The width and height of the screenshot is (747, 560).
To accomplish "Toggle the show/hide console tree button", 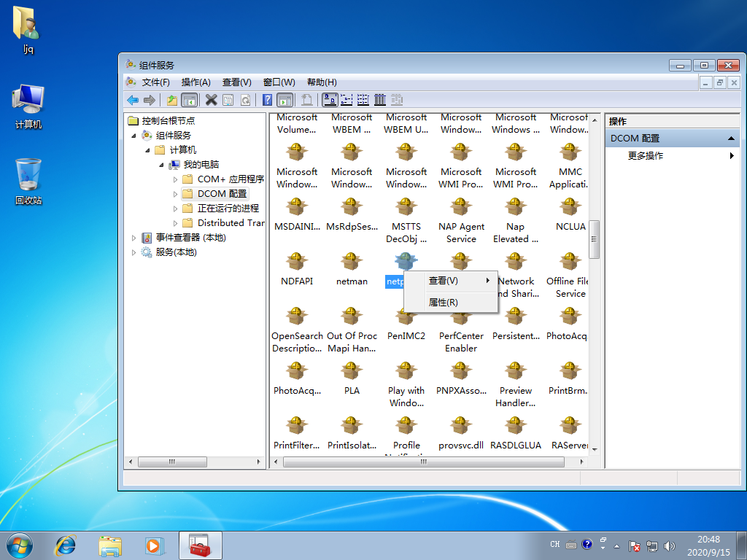I will tap(189, 100).
